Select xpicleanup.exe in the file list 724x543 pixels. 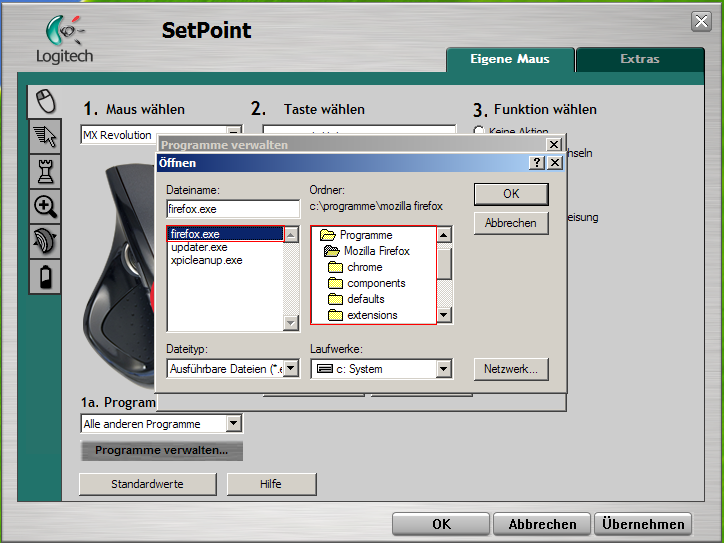tap(206, 260)
